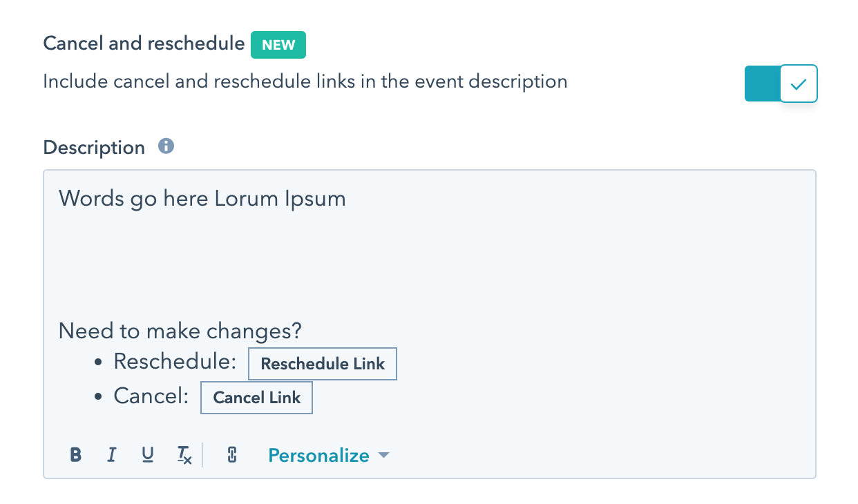Insert a hyperlink using the link icon
Image resolution: width=858 pixels, height=504 pixels.
tap(231, 455)
